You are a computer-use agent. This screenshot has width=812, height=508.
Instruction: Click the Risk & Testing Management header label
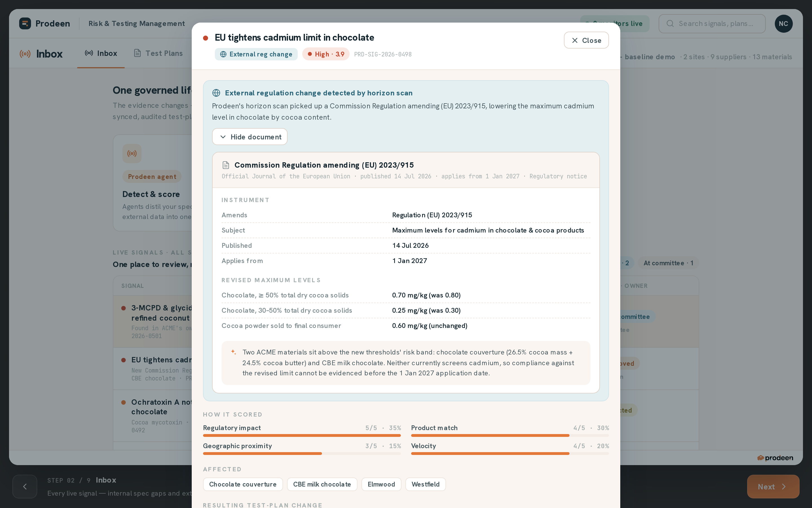click(x=136, y=23)
